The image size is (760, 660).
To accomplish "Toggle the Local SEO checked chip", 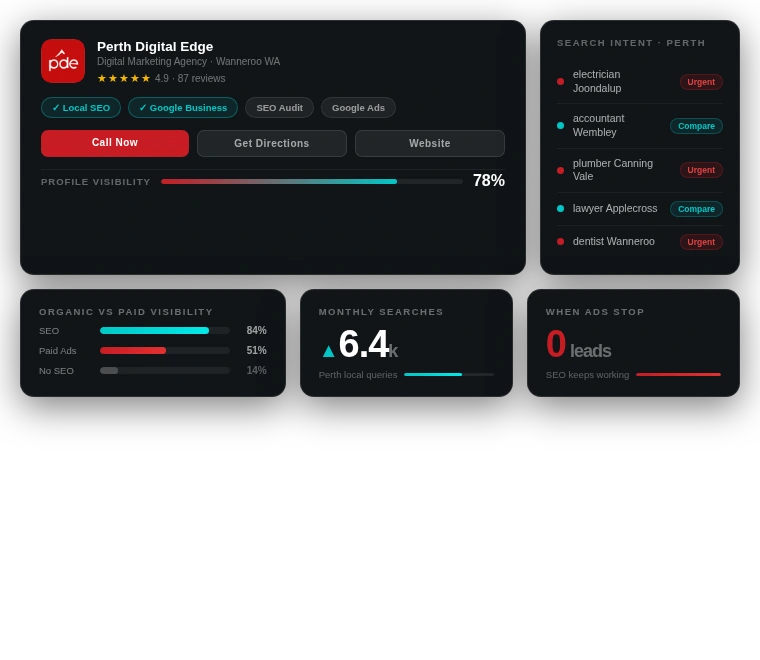I will 81,108.
